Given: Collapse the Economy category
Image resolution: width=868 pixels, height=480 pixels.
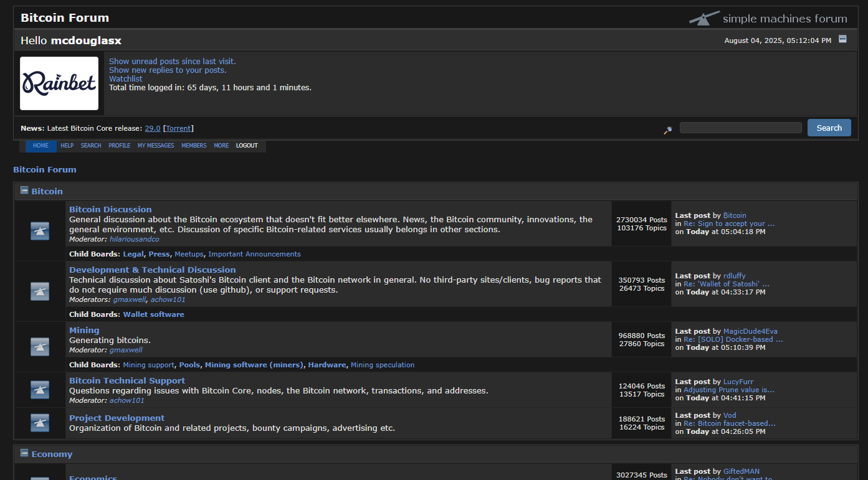Looking at the screenshot, I should pos(24,453).
